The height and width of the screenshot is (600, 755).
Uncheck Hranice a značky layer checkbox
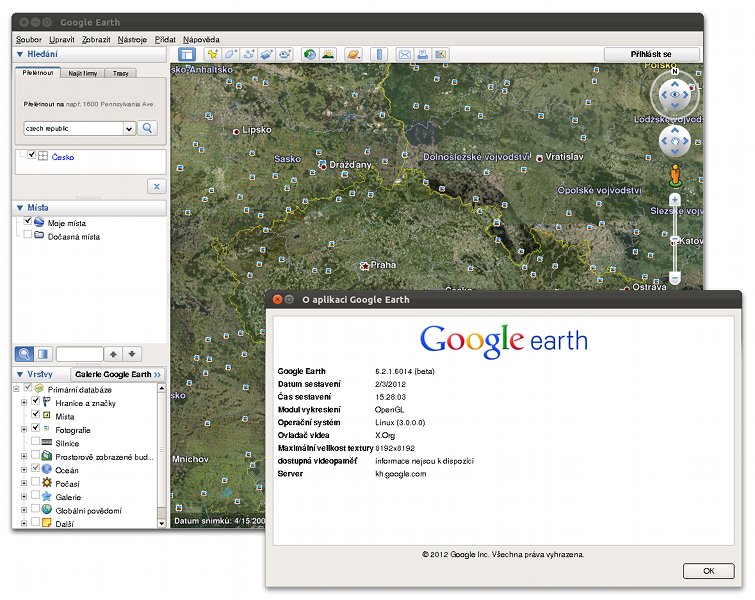pos(36,401)
